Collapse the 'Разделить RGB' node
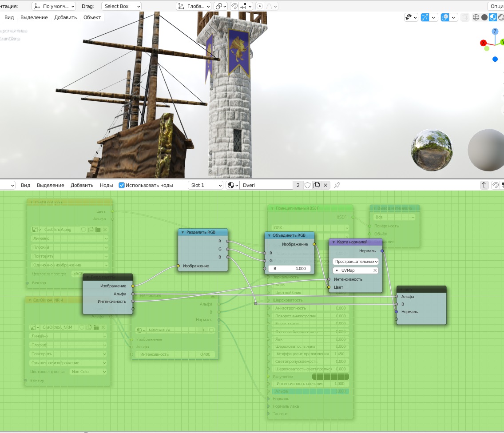Image resolution: width=504 pixels, height=433 pixels. tap(183, 232)
